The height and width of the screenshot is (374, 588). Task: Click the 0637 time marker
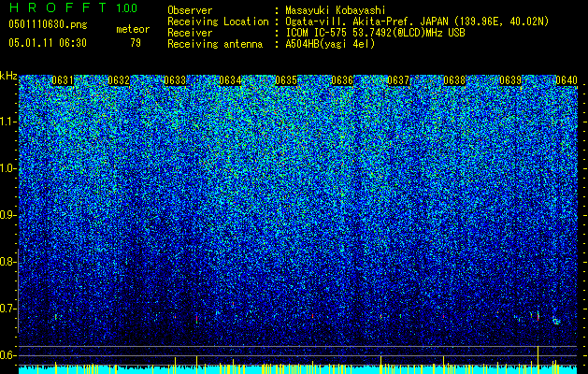(398, 80)
